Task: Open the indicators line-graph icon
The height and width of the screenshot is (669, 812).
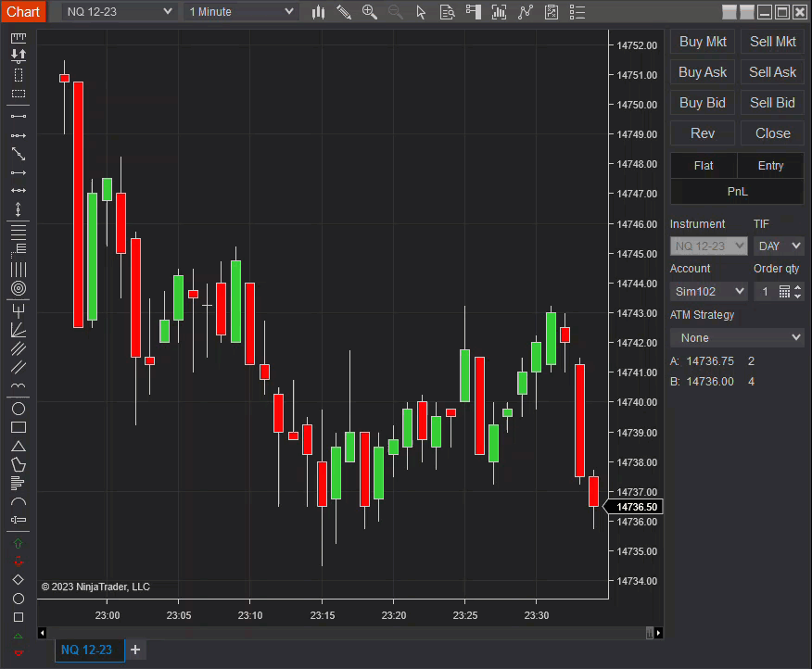Action: pyautogui.click(x=525, y=12)
